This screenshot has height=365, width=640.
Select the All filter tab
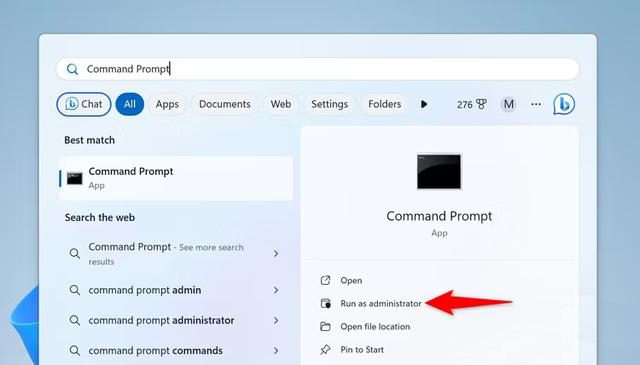click(130, 104)
